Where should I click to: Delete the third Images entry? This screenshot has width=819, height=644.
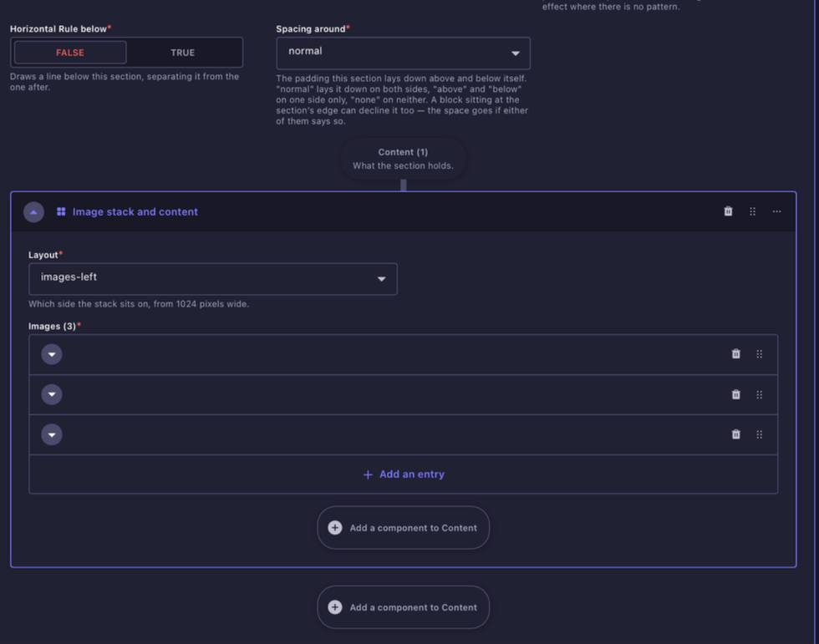[x=736, y=434]
